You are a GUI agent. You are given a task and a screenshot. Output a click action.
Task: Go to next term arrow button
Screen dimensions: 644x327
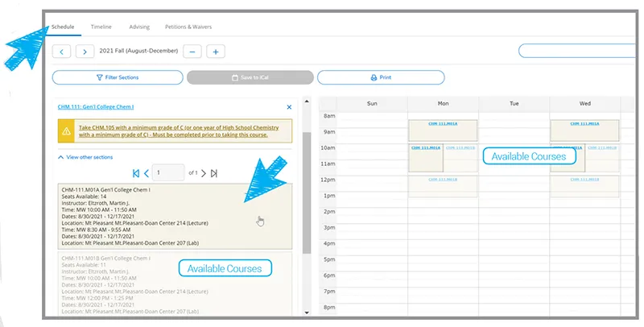85,52
